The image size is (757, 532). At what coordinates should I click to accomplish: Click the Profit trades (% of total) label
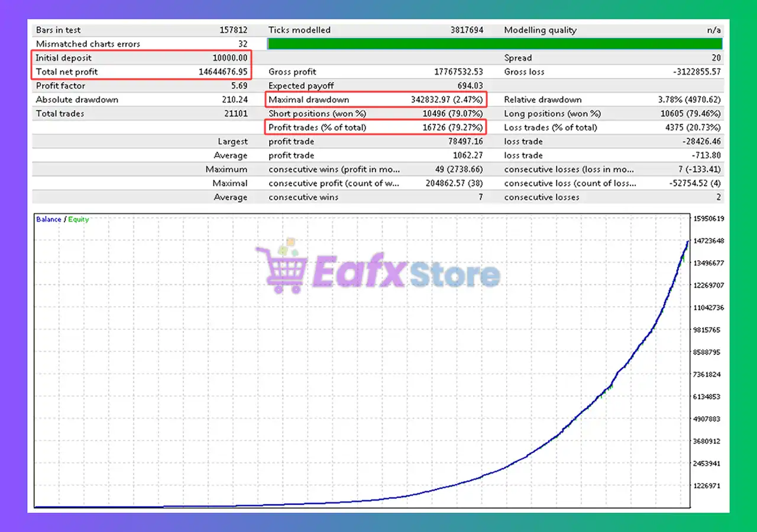[317, 128]
